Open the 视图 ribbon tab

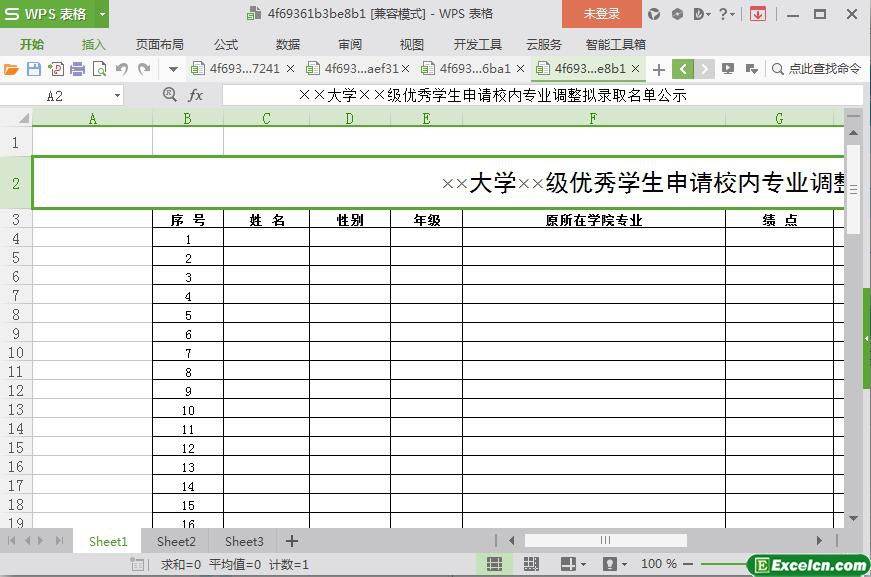click(412, 44)
